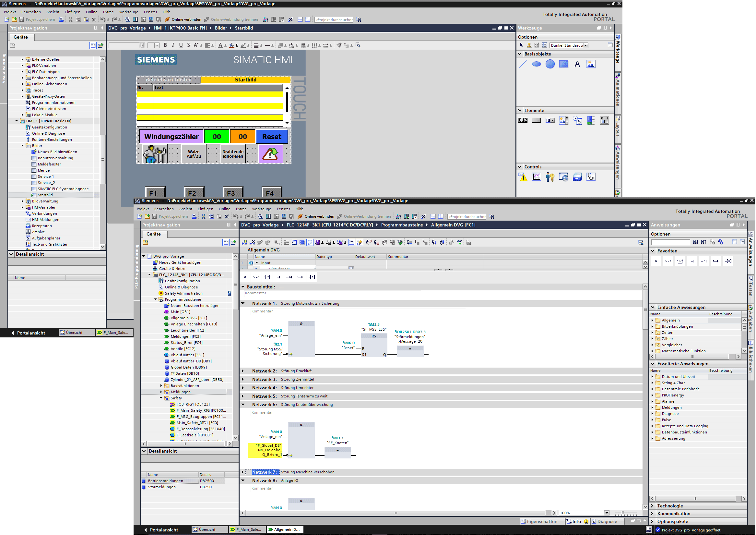756x535 pixels.
Task: Expand the Externe Quellen tree node
Action: pos(22,59)
